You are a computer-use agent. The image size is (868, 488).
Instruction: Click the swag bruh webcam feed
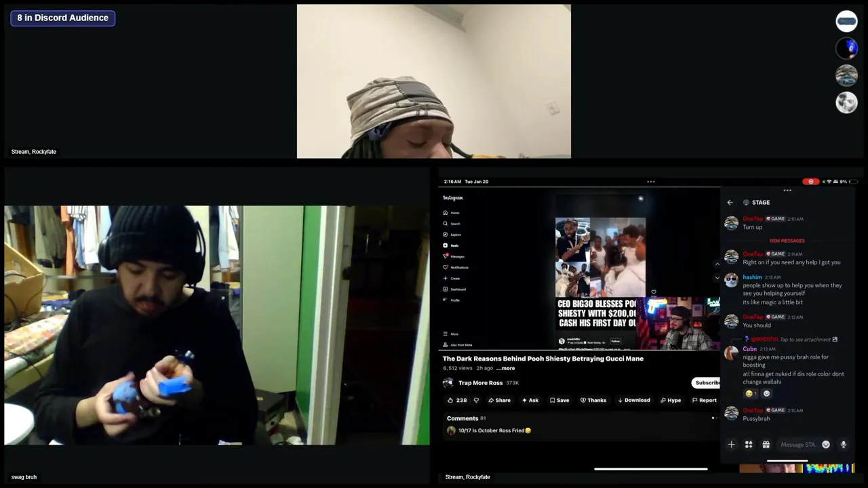[217, 325]
